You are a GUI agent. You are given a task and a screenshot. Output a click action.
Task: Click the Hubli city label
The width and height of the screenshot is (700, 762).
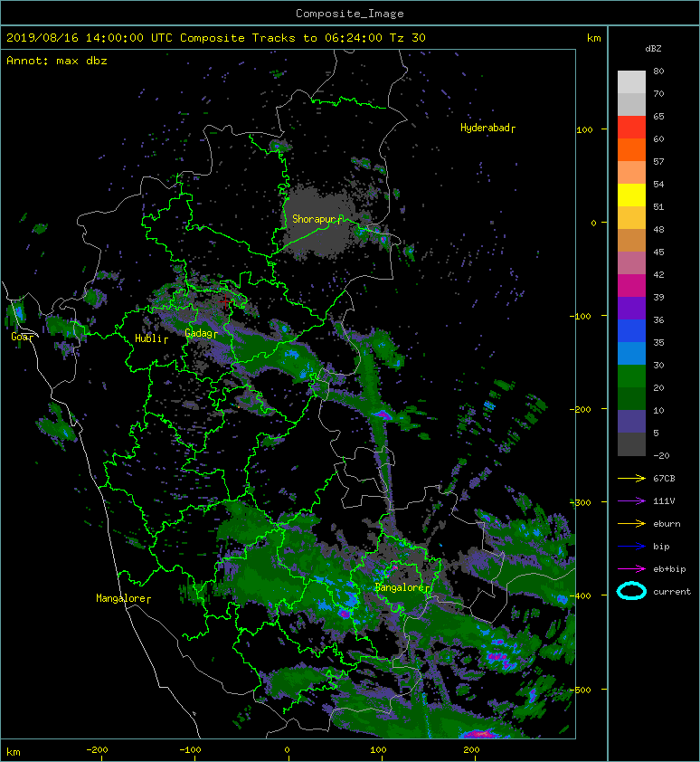pos(151,338)
